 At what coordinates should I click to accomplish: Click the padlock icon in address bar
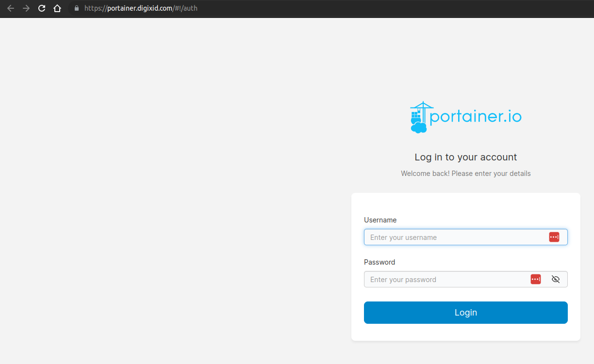point(76,8)
